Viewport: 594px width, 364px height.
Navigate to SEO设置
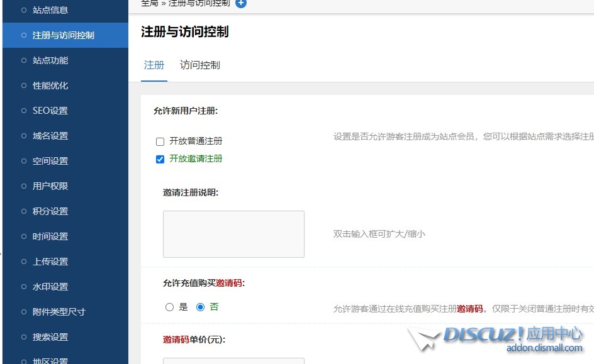click(x=50, y=111)
